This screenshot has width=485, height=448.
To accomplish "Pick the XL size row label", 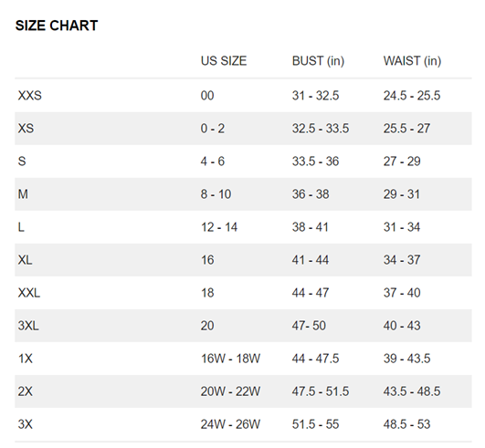I will tap(25, 260).
